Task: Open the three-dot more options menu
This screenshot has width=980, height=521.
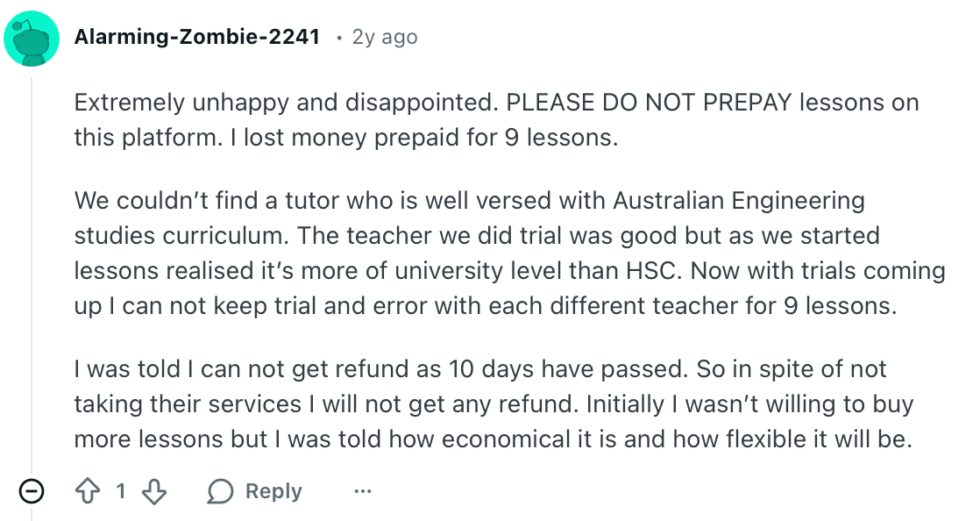Action: (363, 492)
